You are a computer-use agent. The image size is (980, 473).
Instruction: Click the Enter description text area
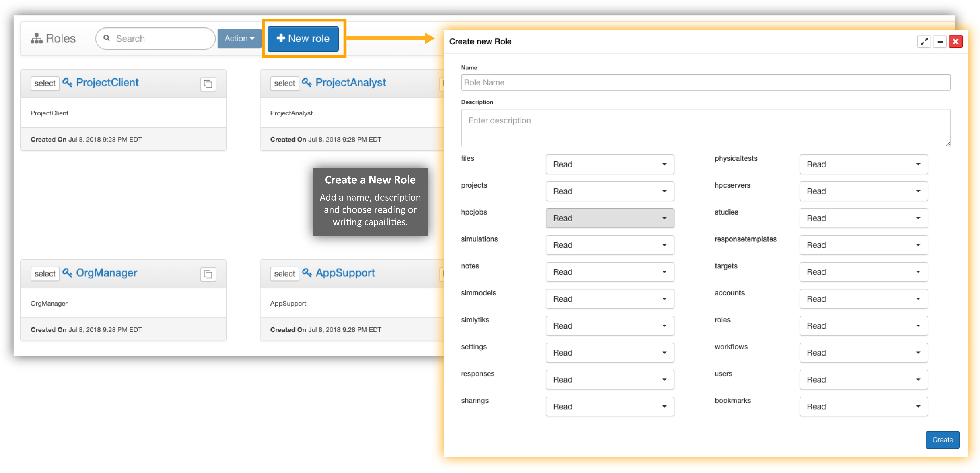click(x=706, y=128)
